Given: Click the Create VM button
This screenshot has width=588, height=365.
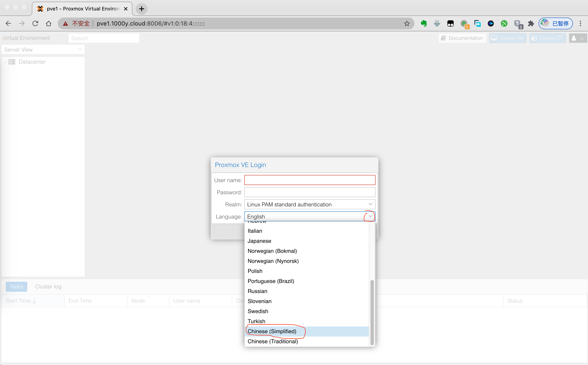Looking at the screenshot, I should pyautogui.click(x=508, y=38).
